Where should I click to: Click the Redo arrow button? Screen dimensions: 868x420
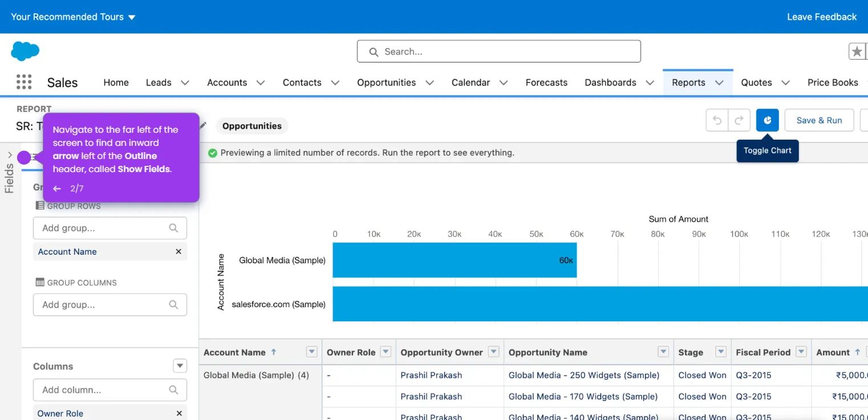pos(739,120)
